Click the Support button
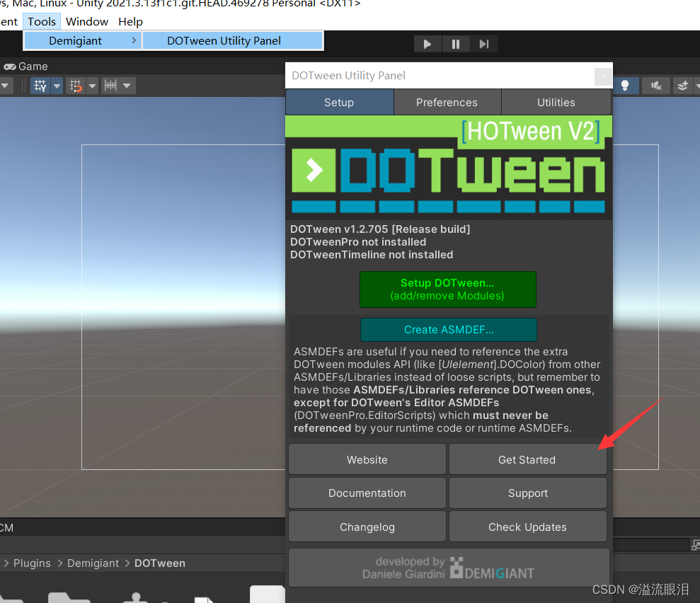The image size is (700, 603). coord(527,493)
